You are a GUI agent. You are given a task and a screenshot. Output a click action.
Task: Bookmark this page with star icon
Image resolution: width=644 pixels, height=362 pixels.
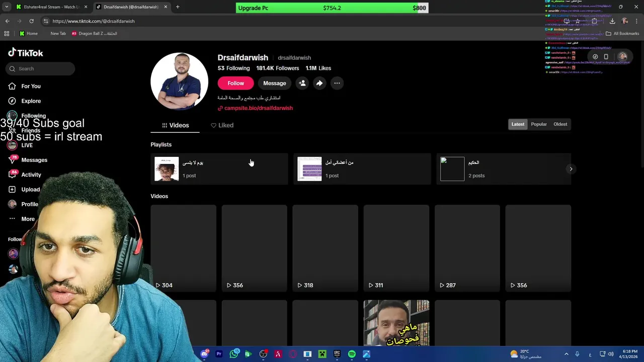coord(578,21)
